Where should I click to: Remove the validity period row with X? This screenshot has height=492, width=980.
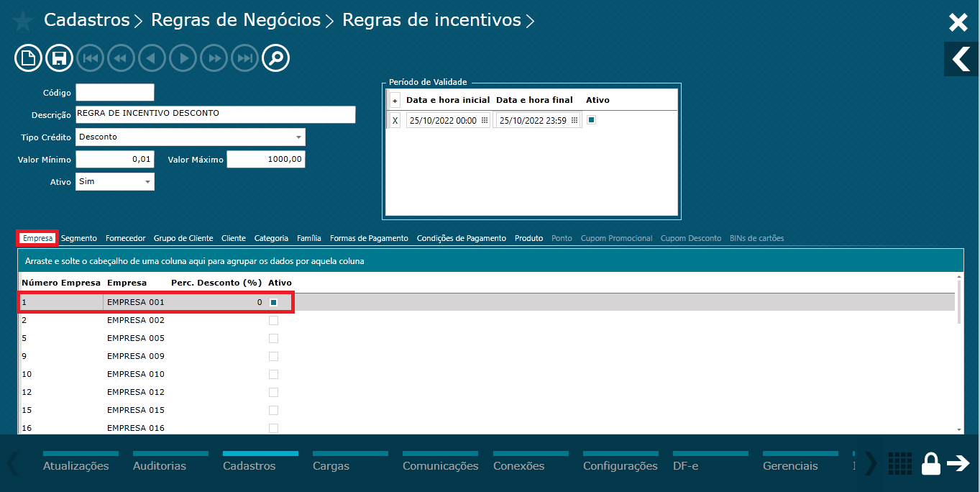(x=395, y=121)
